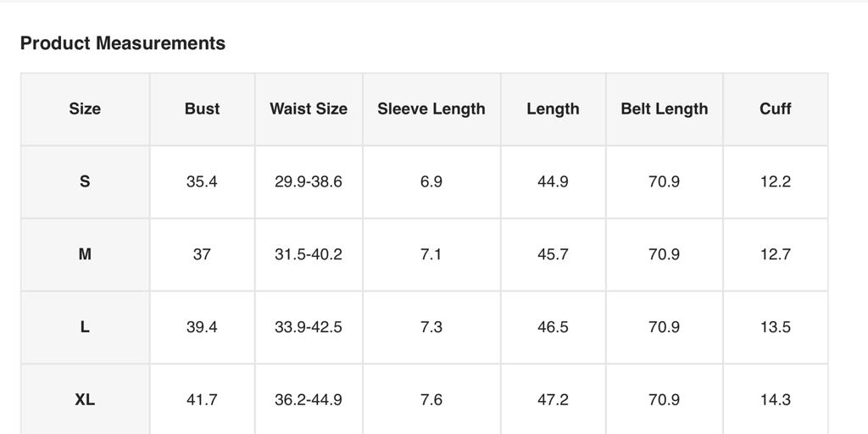This screenshot has height=434, width=868.
Task: Click the length value 47.2
Action: pyautogui.click(x=553, y=399)
